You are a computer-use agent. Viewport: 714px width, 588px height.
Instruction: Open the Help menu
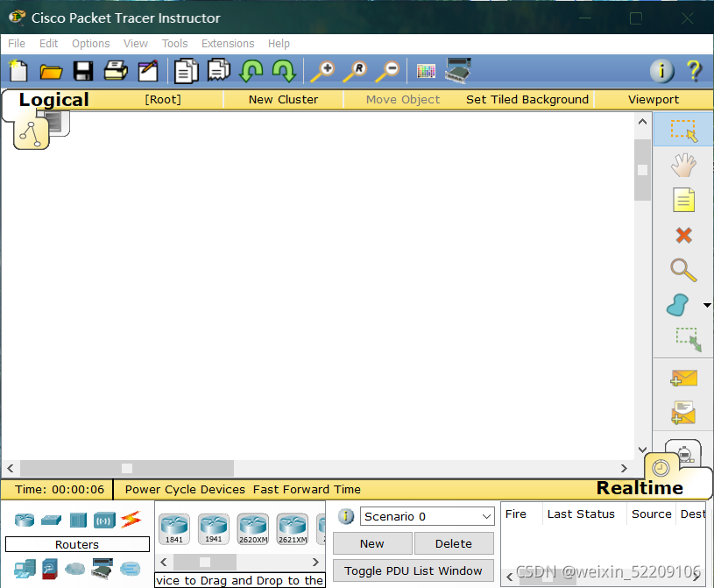279,43
